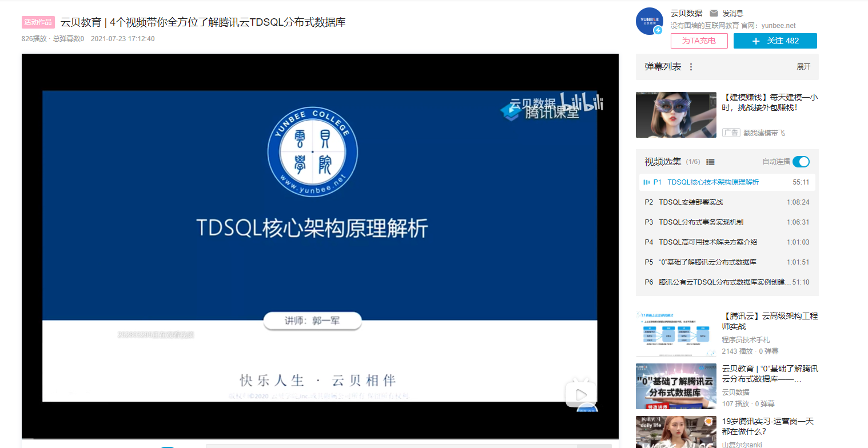Screen dimensions: 868x448
Task: Click the 2143 播放 stats of 腾讯云 video
Action: point(750,351)
